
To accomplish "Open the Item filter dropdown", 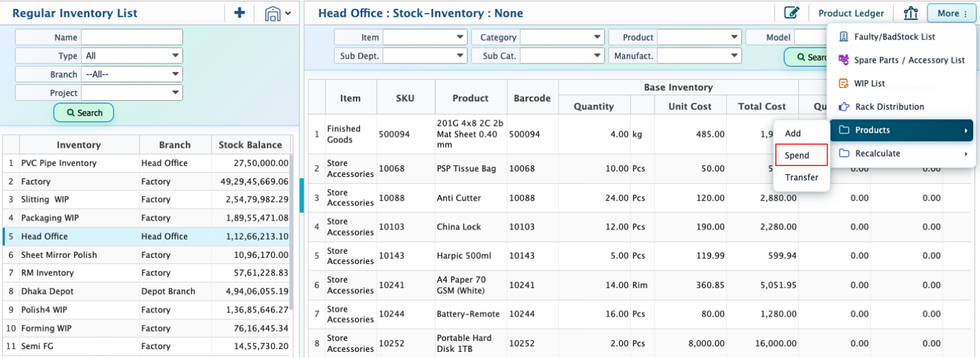I will click(425, 37).
